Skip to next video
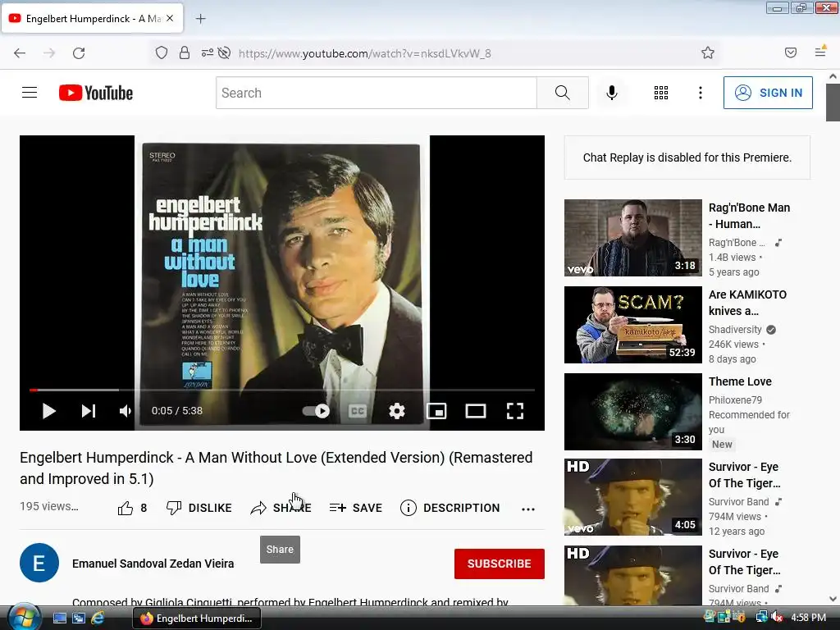Image resolution: width=840 pixels, height=630 pixels. [x=89, y=411]
